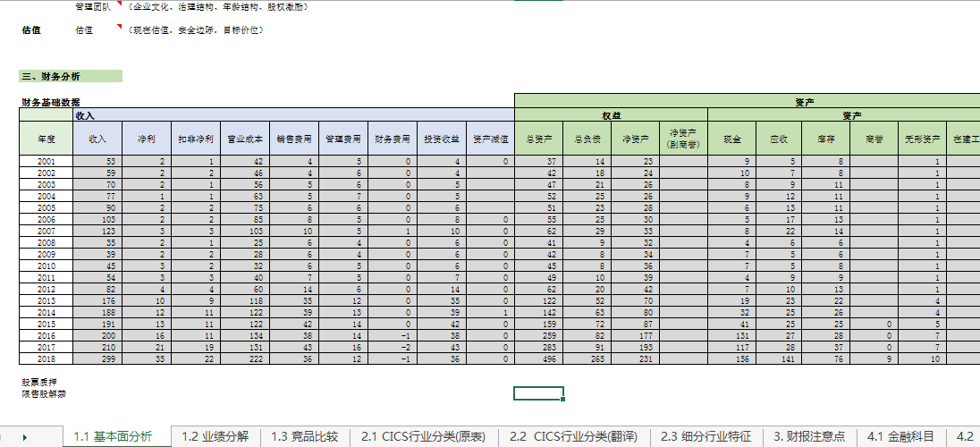This screenshot has height=447, width=980.
Task: Switch to 2.2 CICS行业分类(翻译) sheet
Action: click(574, 436)
